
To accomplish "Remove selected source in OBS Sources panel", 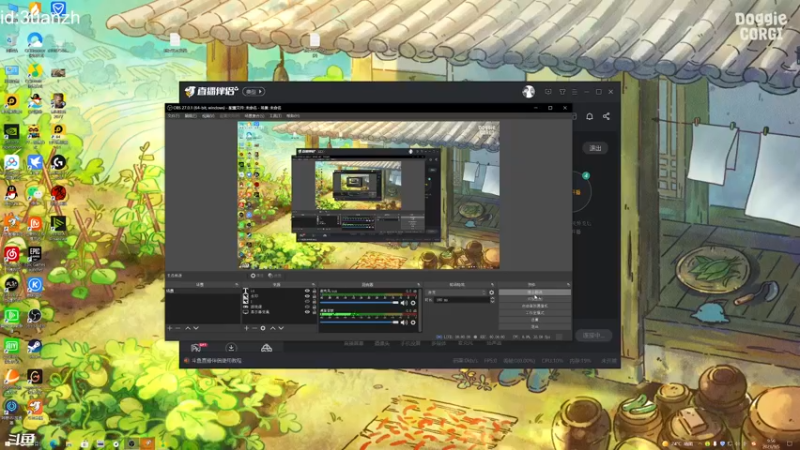I will [x=255, y=328].
